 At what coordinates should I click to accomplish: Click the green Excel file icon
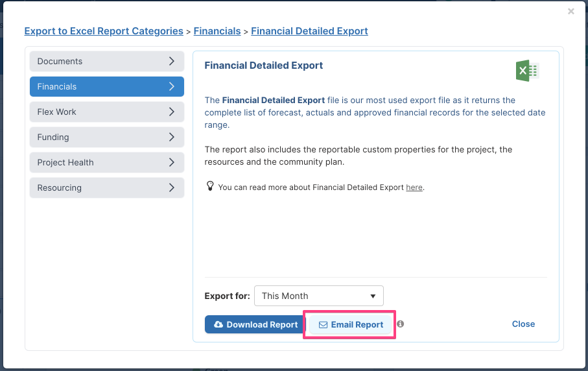(x=527, y=71)
